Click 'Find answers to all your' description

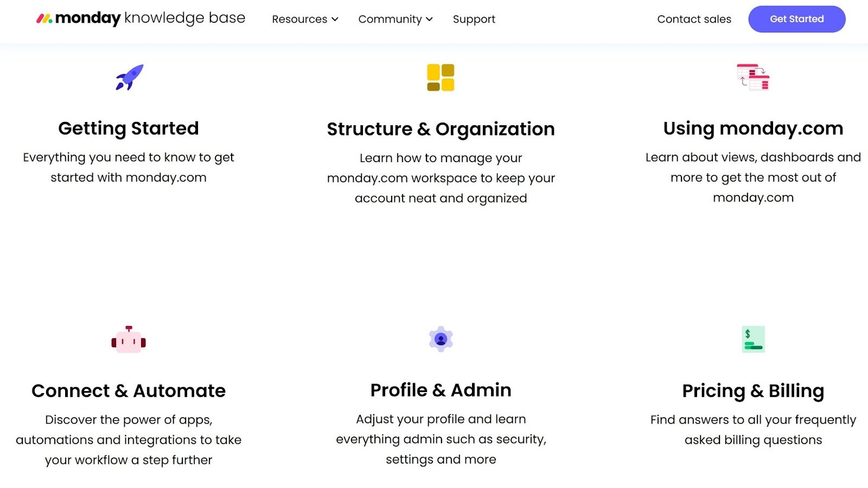coord(753,430)
